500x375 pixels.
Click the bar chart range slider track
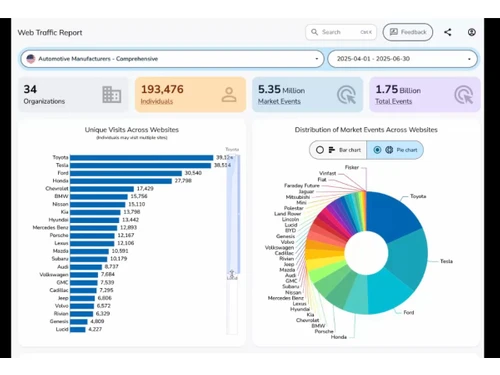tap(232, 244)
